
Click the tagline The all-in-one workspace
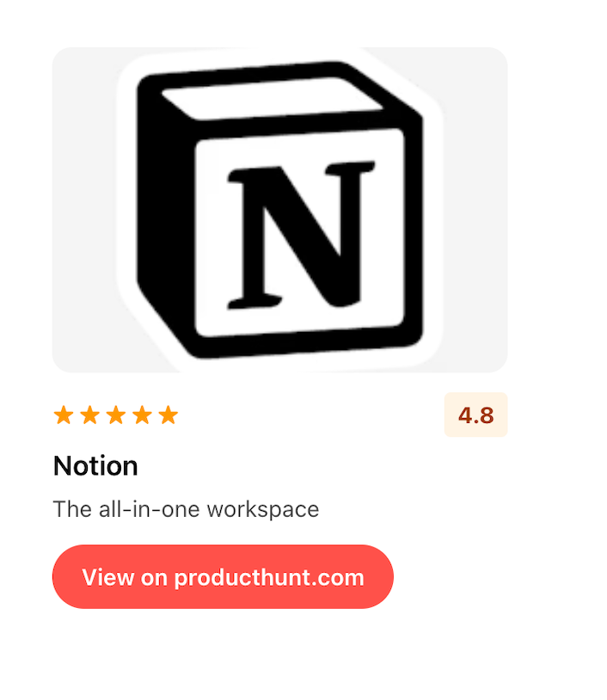[x=186, y=509]
